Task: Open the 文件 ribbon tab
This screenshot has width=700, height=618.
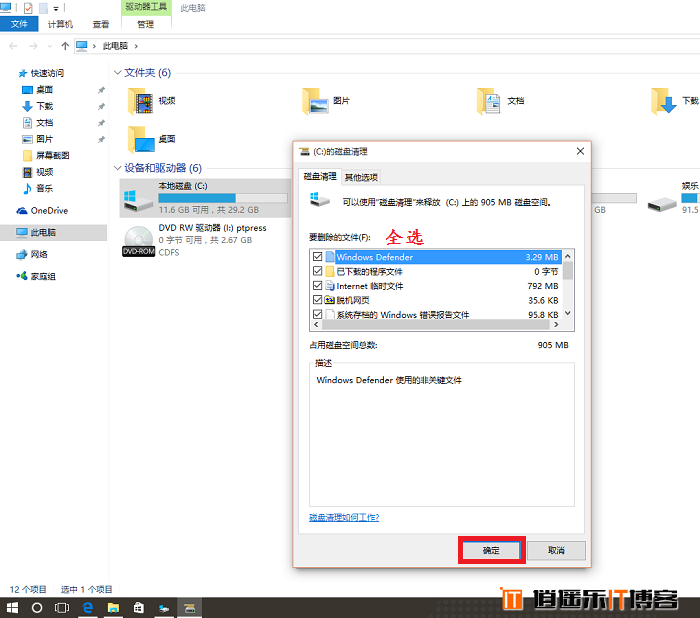Action: click(x=19, y=24)
